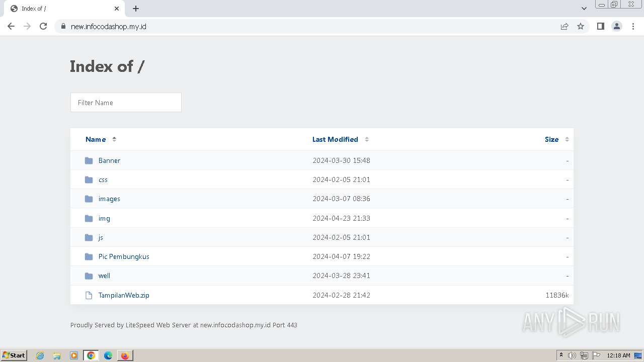Click the show desktop button
Screen dimensions: 644x362
tap(638, 355)
